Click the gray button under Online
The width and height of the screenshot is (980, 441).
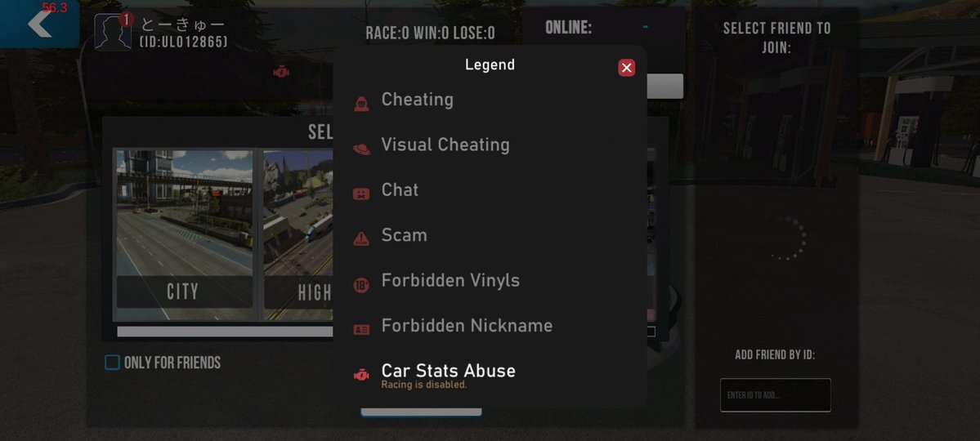click(665, 87)
